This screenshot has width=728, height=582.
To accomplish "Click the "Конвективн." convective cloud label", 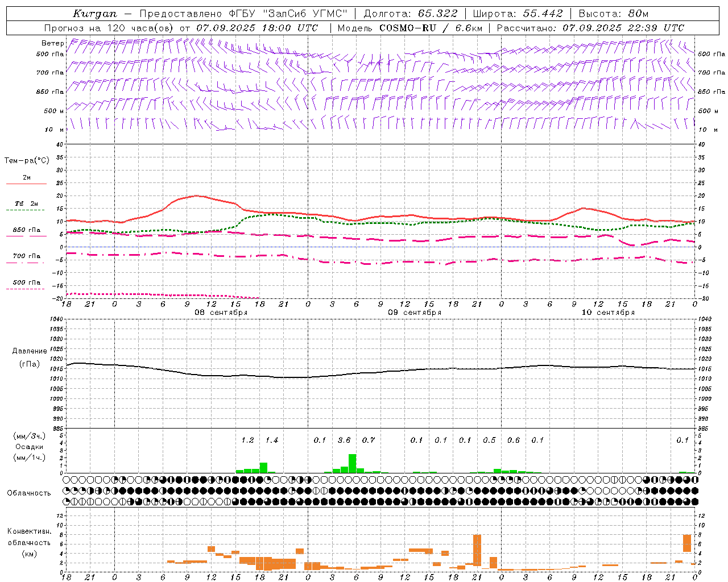I will click(29, 531).
